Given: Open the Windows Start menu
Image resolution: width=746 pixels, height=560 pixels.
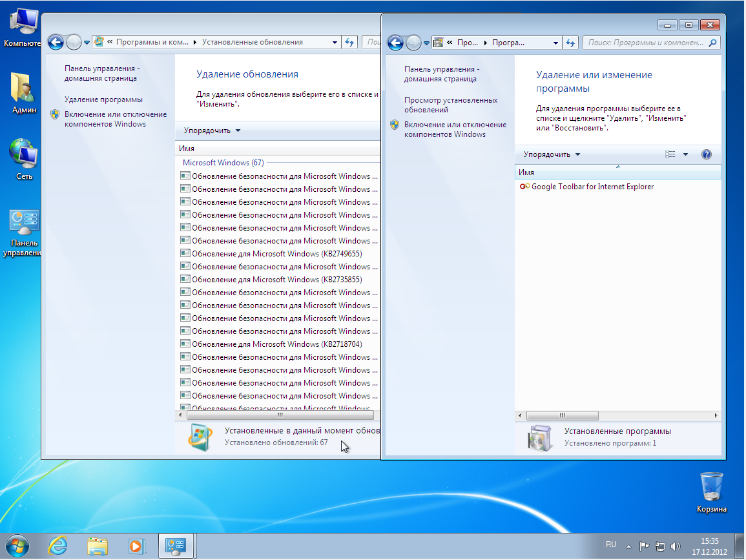Looking at the screenshot, I should 17,546.
